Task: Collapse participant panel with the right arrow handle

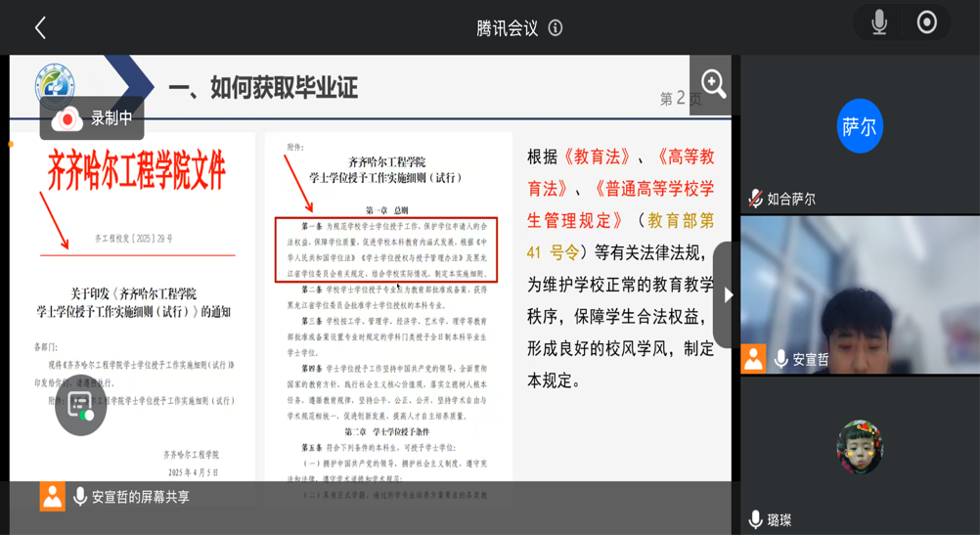Action: coord(727,294)
